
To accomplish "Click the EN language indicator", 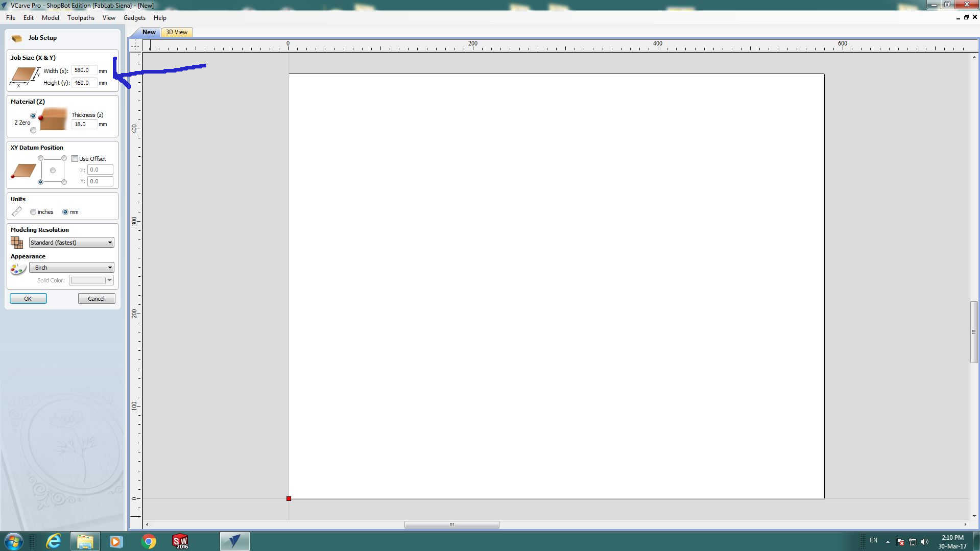I will pos(873,540).
